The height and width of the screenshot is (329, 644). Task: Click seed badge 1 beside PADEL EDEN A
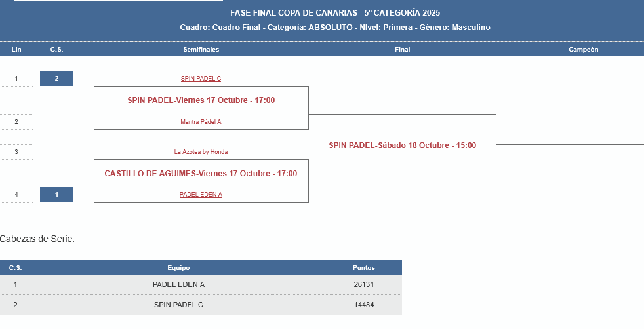(x=56, y=195)
